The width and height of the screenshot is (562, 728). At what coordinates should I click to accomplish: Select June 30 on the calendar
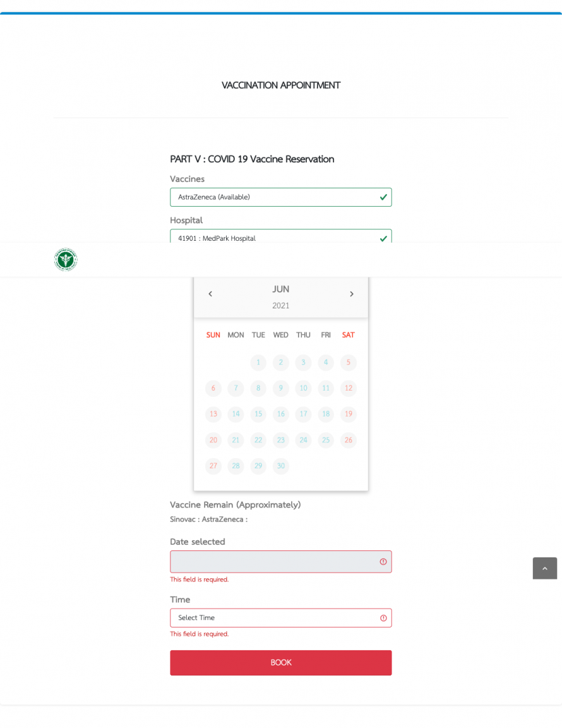[x=280, y=466]
